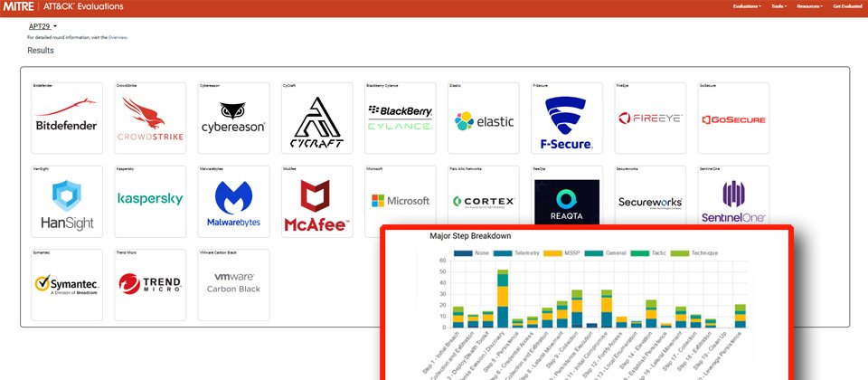Click the tallest bar above 50 in the chart
Viewport: 868px width, 380px height.
pos(502,299)
